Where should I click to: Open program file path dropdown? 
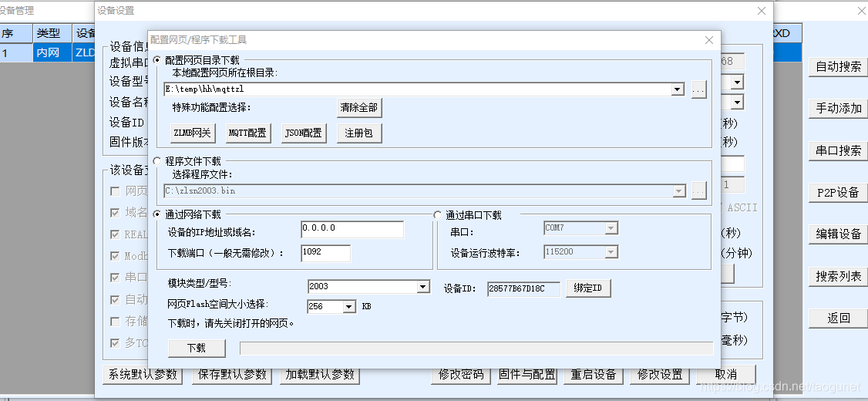click(x=678, y=191)
